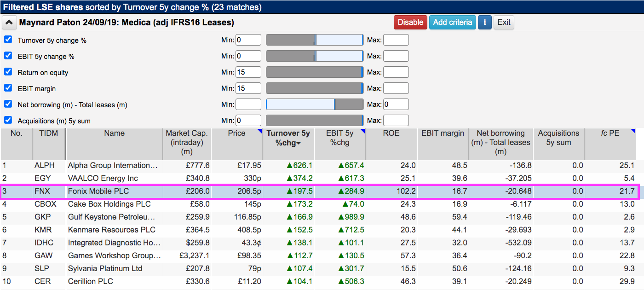
Task: Uncheck the Turnover 5y change % checkbox
Action: click(x=8, y=40)
